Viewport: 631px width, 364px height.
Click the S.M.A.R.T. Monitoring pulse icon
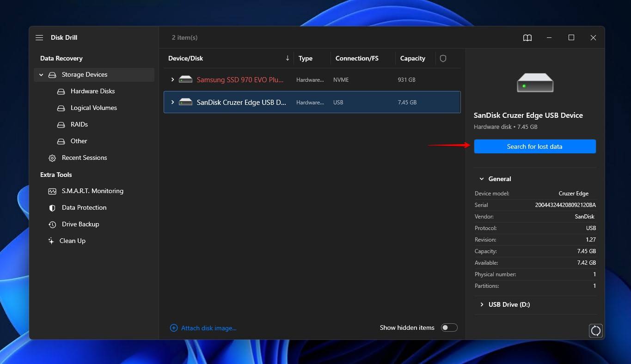pos(52,191)
